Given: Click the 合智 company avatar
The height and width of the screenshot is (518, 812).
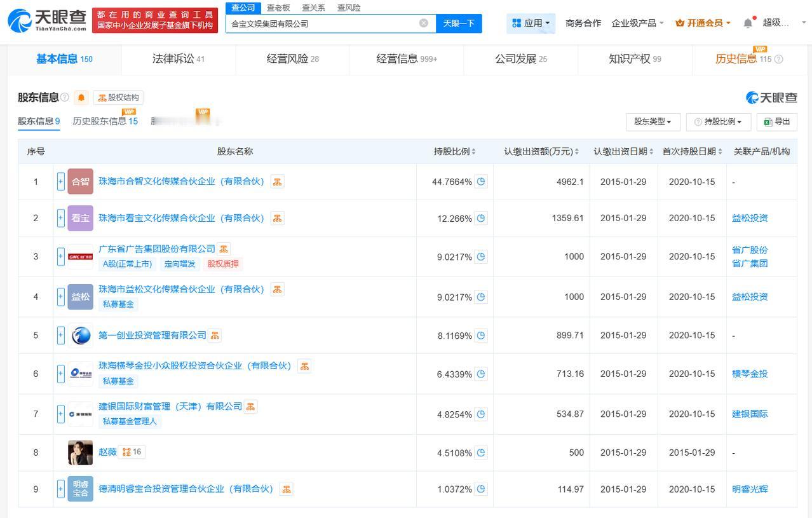Looking at the screenshot, I should pyautogui.click(x=81, y=182).
